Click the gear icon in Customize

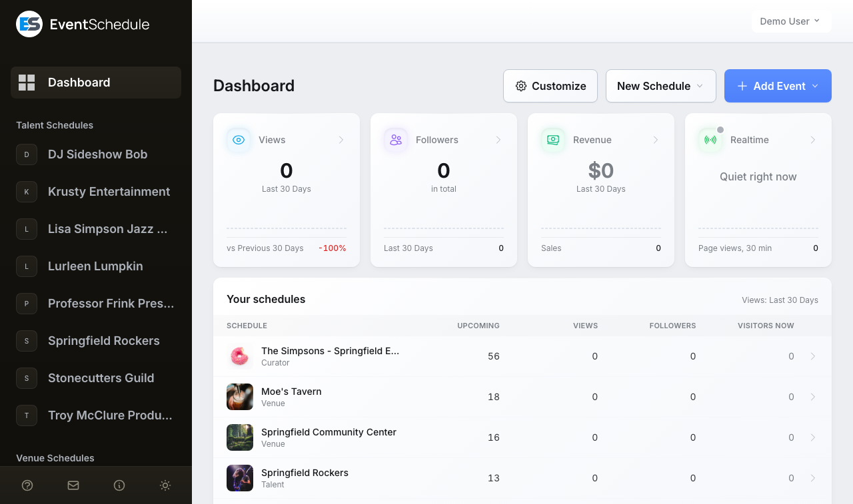[521, 86]
